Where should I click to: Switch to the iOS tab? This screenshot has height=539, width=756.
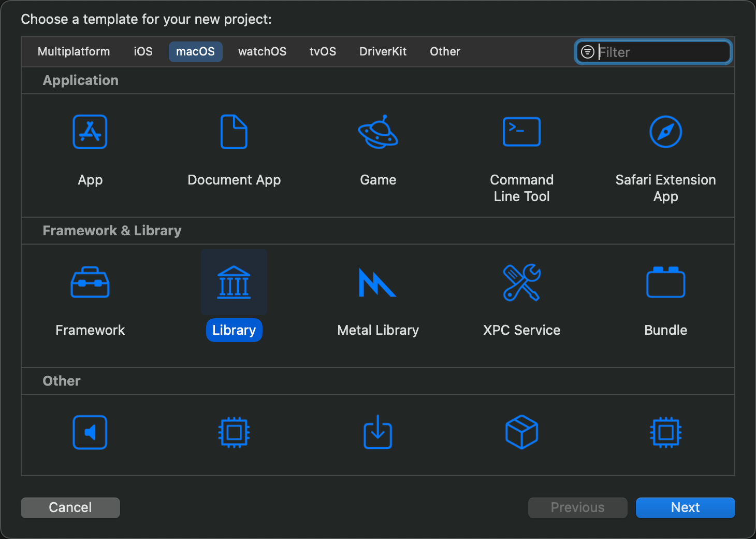143,52
